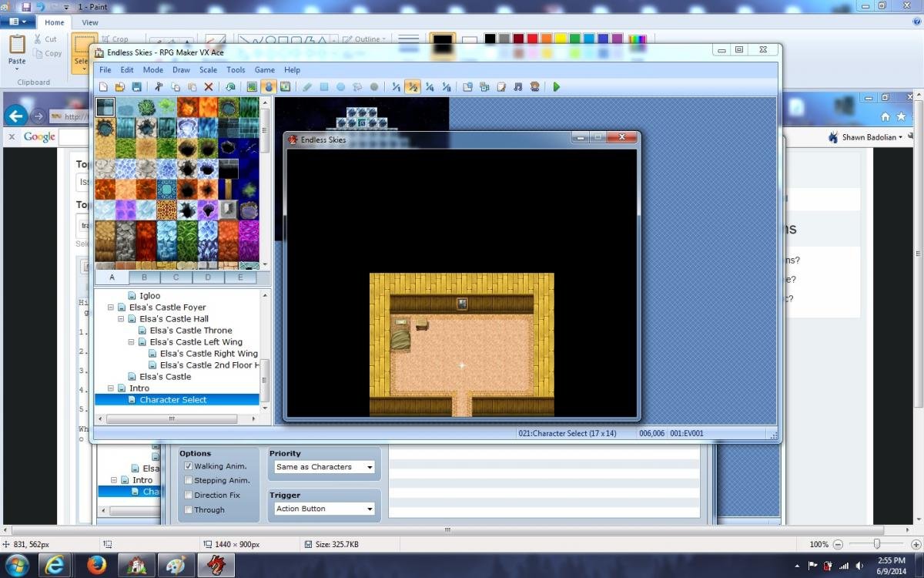
Task: Open the Sound Test music note icon
Action: (518, 87)
